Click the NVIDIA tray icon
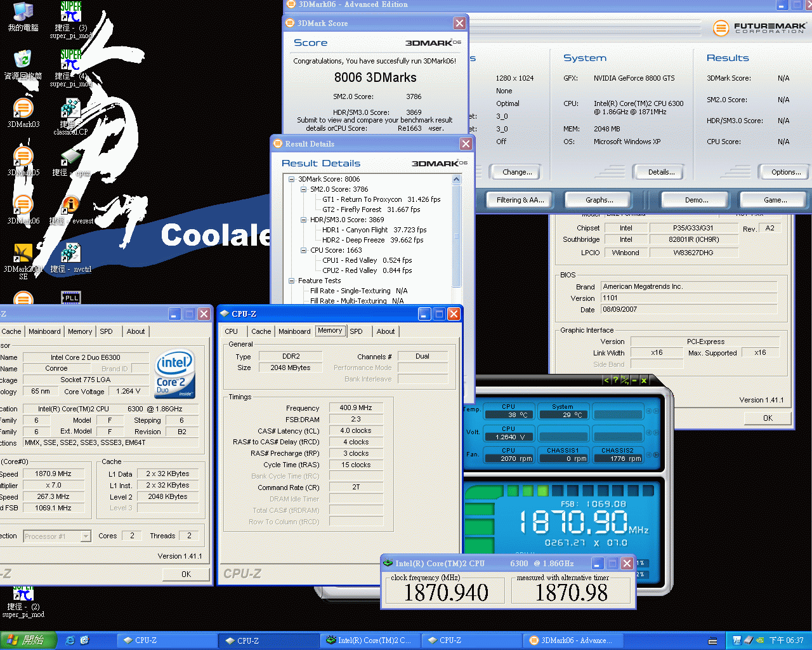The height and width of the screenshot is (650, 812). [x=760, y=640]
